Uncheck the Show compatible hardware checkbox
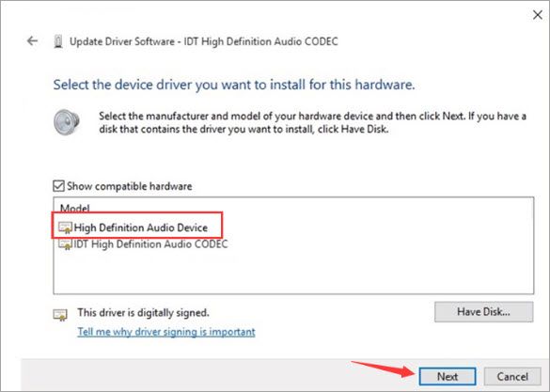Image resolution: width=550 pixels, height=392 pixels. tap(58, 186)
